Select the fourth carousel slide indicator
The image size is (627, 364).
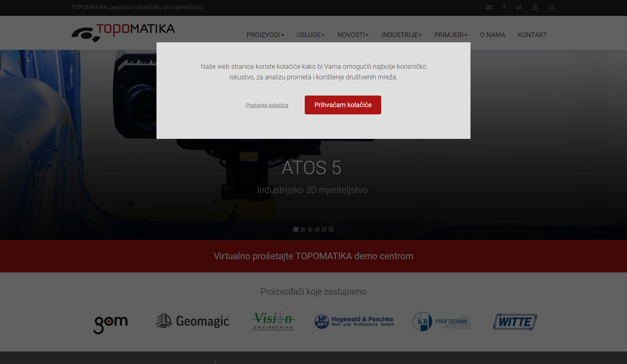[x=317, y=229]
